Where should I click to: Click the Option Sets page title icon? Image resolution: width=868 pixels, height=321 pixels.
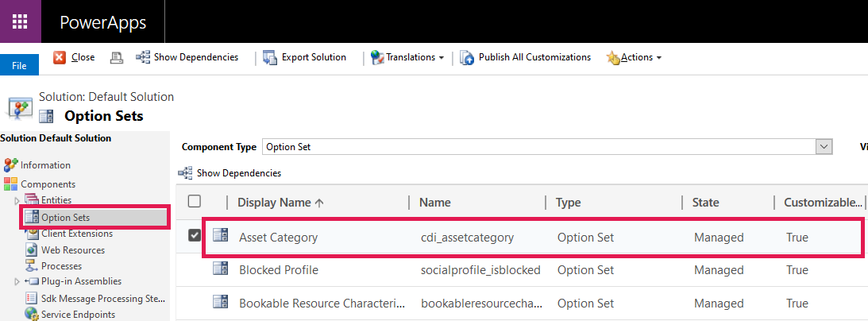pos(47,117)
